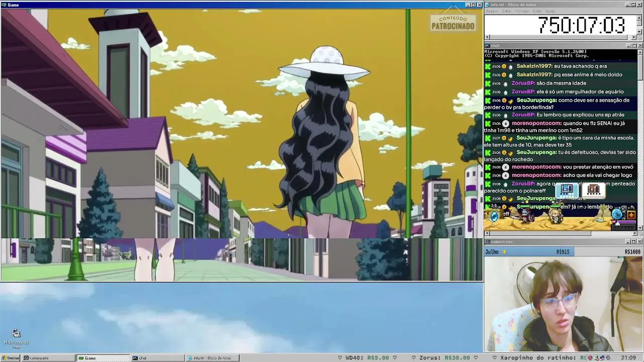Close the Game window
The width and height of the screenshot is (644, 362).
tap(479, 5)
